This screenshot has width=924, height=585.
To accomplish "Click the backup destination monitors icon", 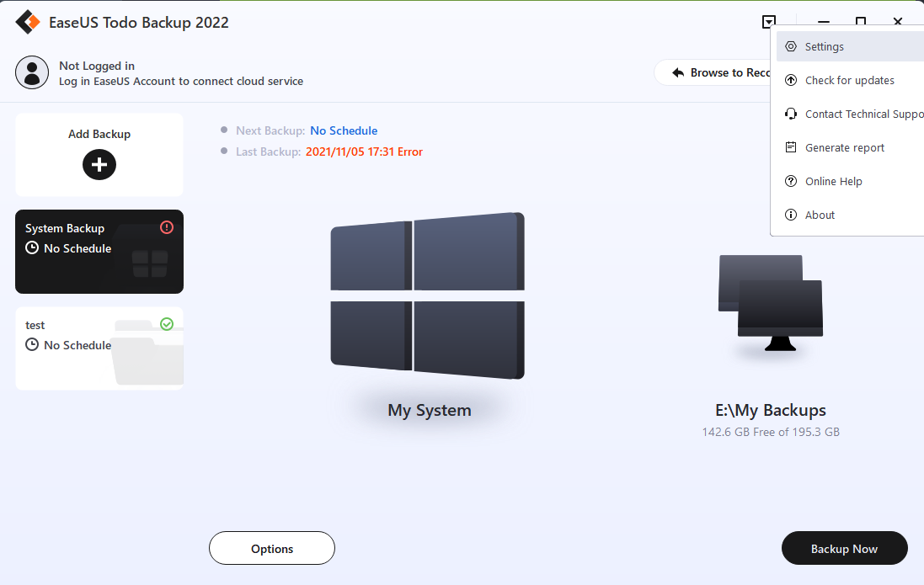I will click(x=770, y=303).
